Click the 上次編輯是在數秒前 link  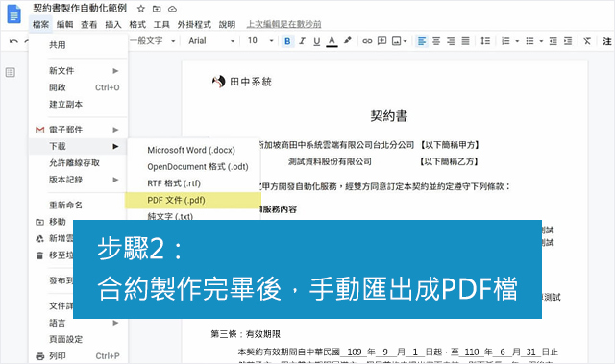pyautogui.click(x=284, y=24)
